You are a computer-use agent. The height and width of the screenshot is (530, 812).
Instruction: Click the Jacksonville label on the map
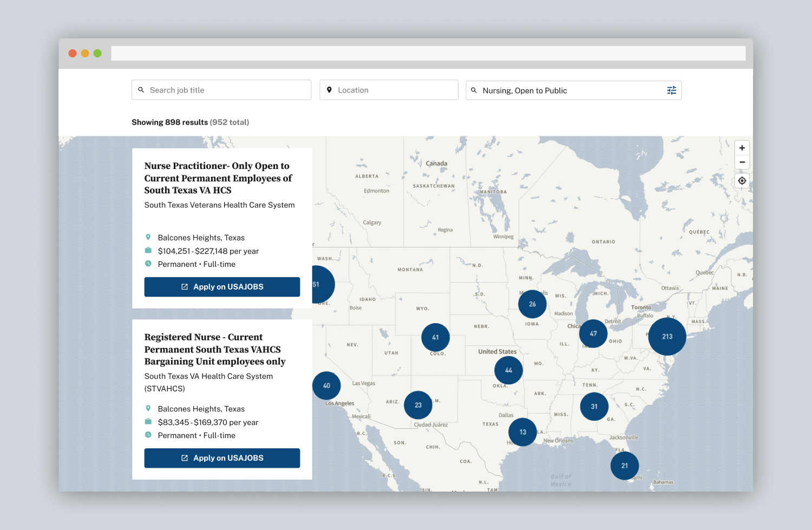pyautogui.click(x=624, y=437)
